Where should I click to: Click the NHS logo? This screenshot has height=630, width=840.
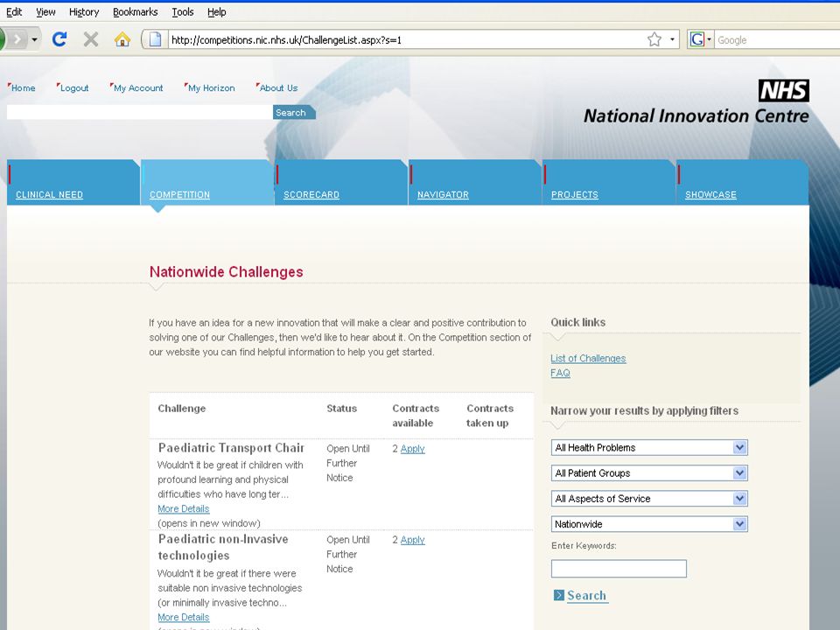tap(784, 90)
